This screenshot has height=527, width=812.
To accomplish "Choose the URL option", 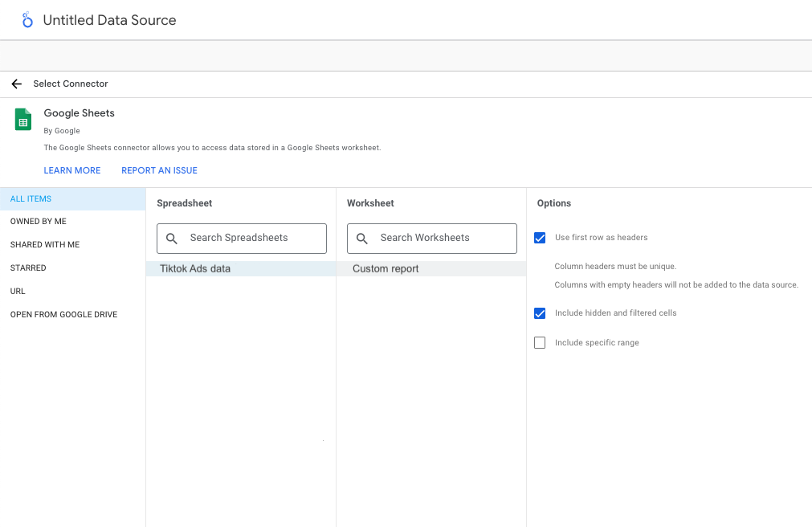I will 17,291.
